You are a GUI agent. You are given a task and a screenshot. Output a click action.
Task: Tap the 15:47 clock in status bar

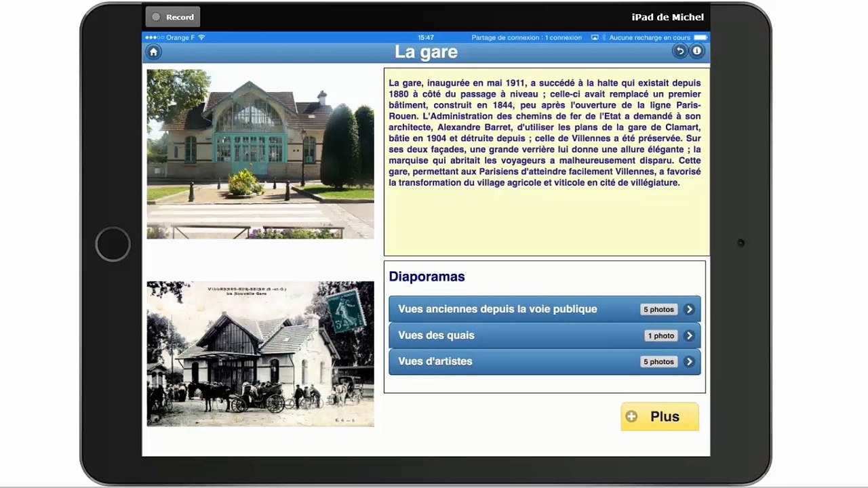click(426, 37)
